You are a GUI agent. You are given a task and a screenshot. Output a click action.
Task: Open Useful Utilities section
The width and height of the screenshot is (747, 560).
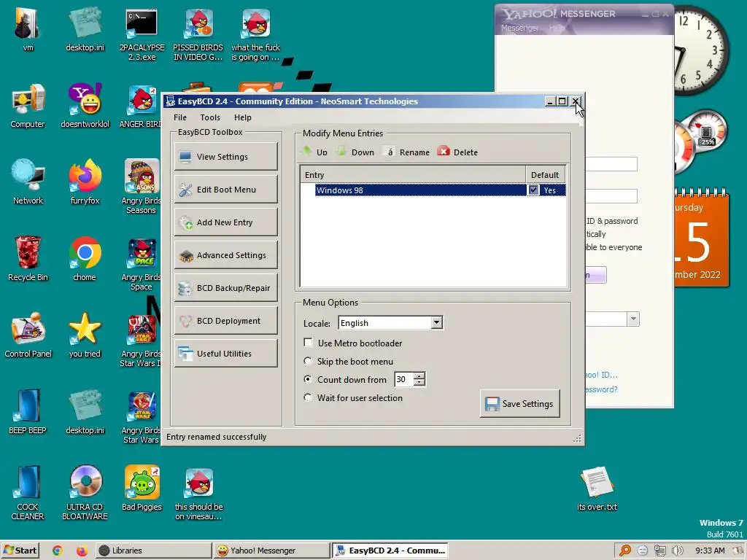point(226,354)
